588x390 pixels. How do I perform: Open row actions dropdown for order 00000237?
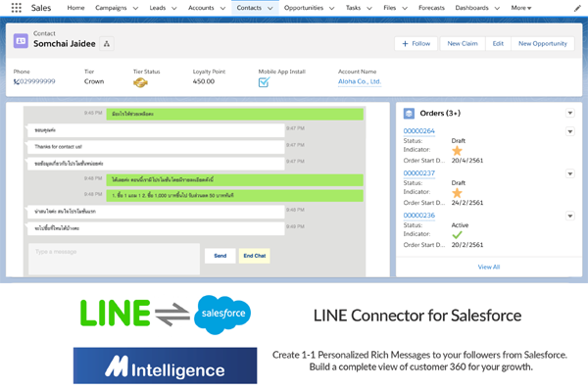[570, 173]
